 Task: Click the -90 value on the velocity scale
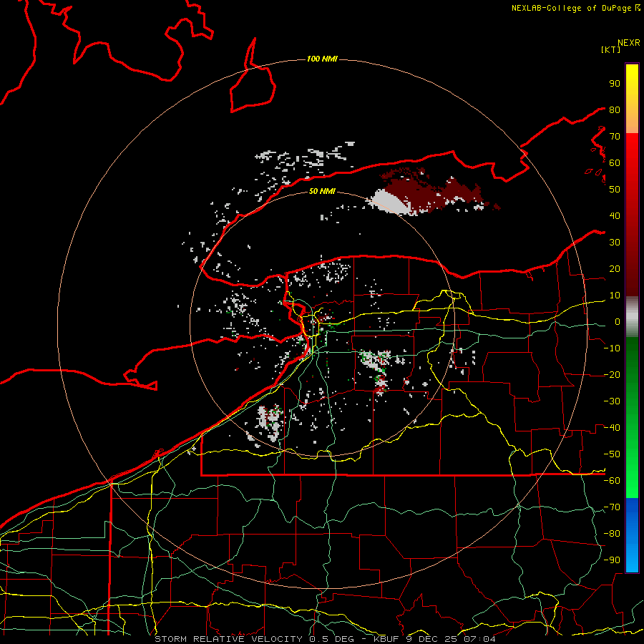pos(612,560)
